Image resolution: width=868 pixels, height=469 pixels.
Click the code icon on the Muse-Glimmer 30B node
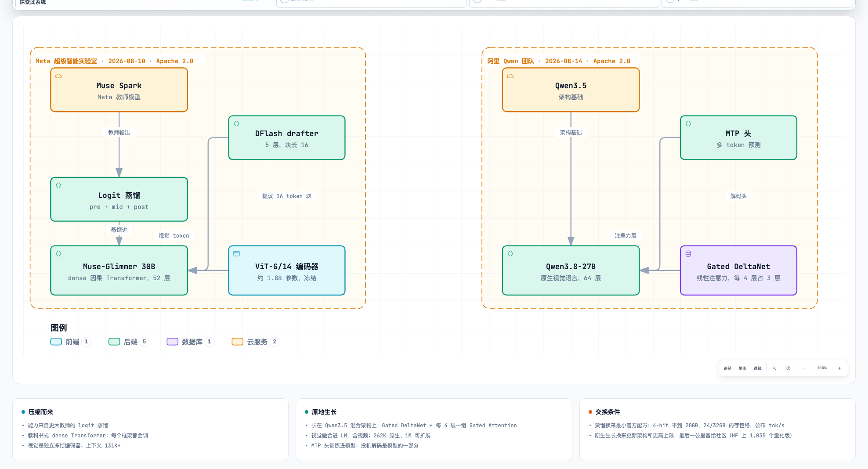point(58,254)
